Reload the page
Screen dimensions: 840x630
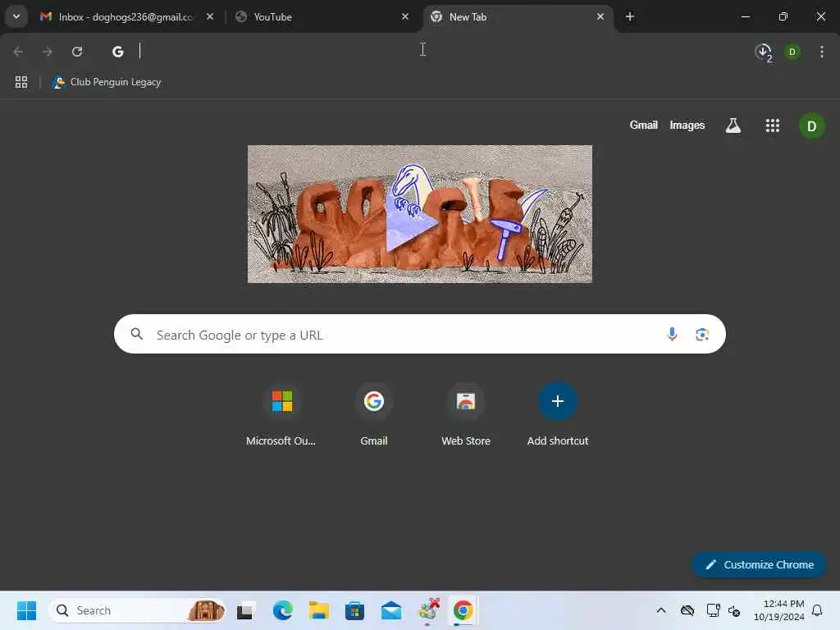tap(77, 52)
